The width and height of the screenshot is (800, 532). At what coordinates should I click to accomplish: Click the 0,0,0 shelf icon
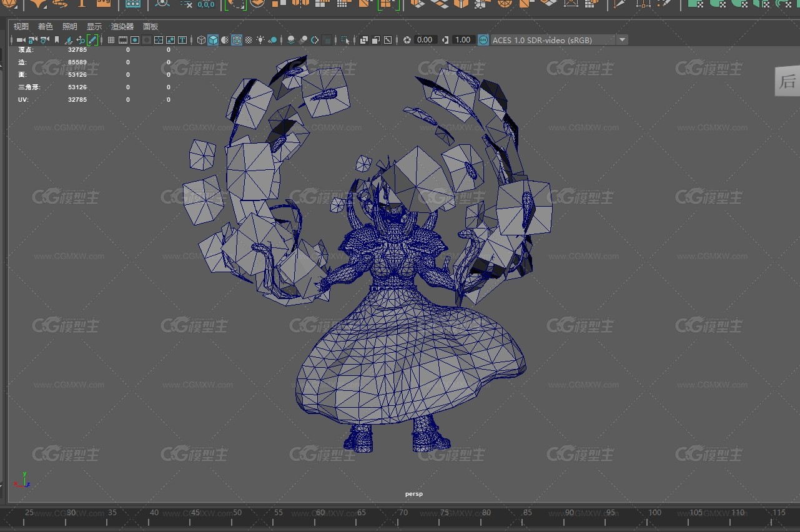click(205, 4)
